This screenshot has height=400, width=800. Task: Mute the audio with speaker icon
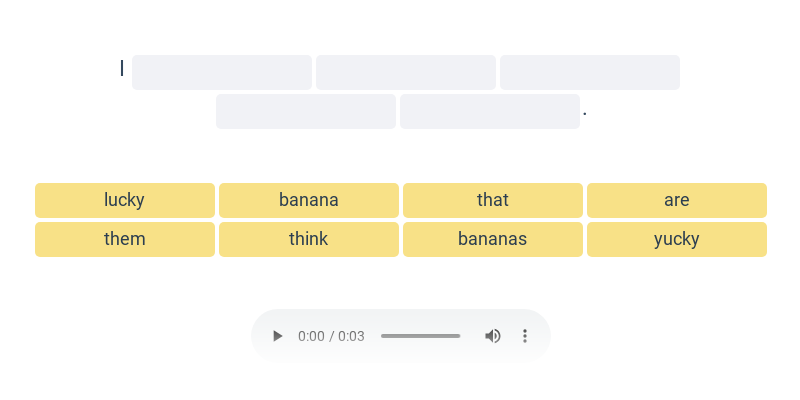point(492,336)
